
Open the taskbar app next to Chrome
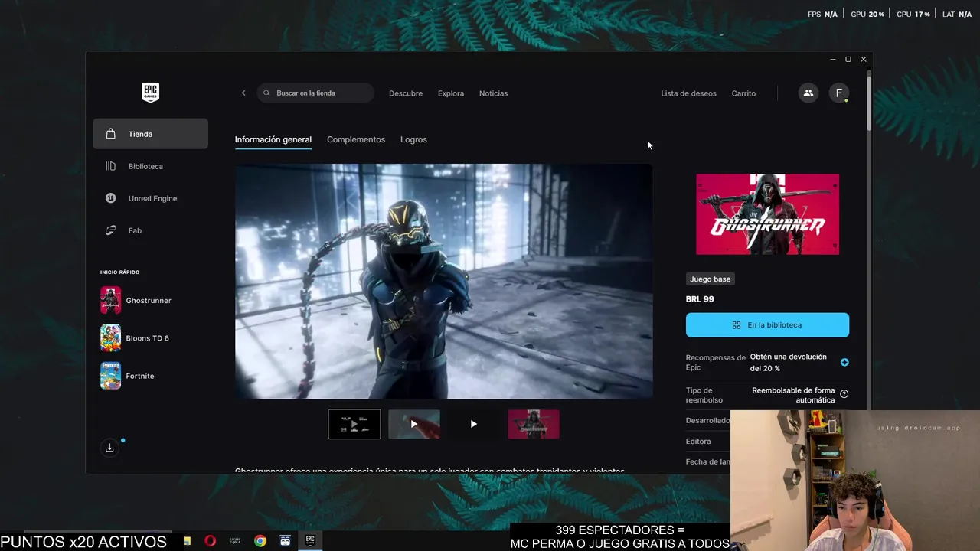[286, 540]
